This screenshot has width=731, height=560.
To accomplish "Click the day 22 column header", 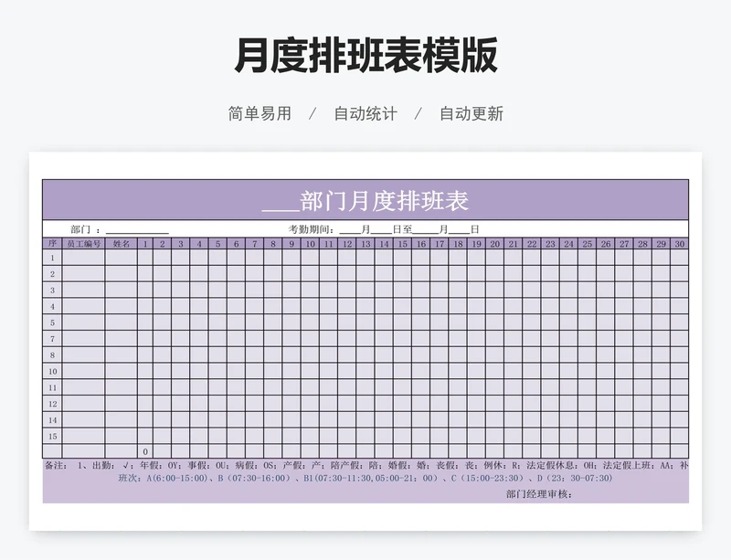I will [x=532, y=243].
